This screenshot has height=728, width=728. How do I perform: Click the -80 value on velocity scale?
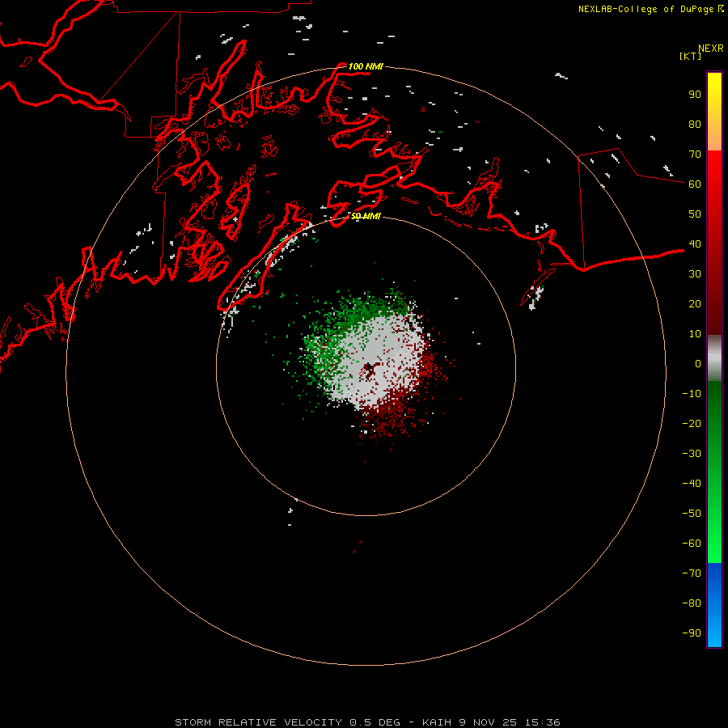[x=692, y=603]
